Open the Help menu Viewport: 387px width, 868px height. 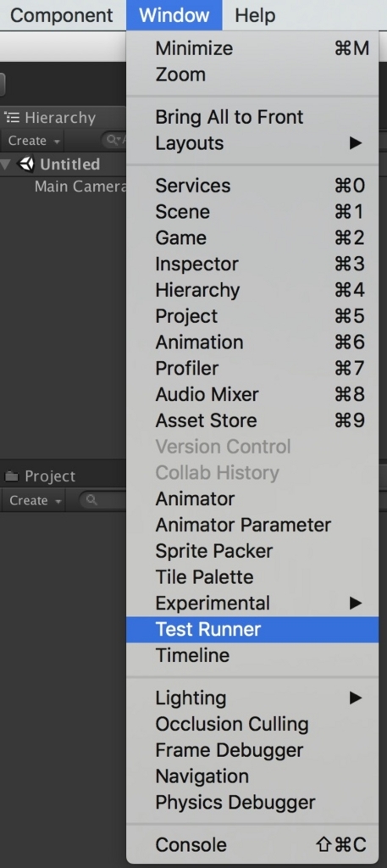click(x=255, y=15)
